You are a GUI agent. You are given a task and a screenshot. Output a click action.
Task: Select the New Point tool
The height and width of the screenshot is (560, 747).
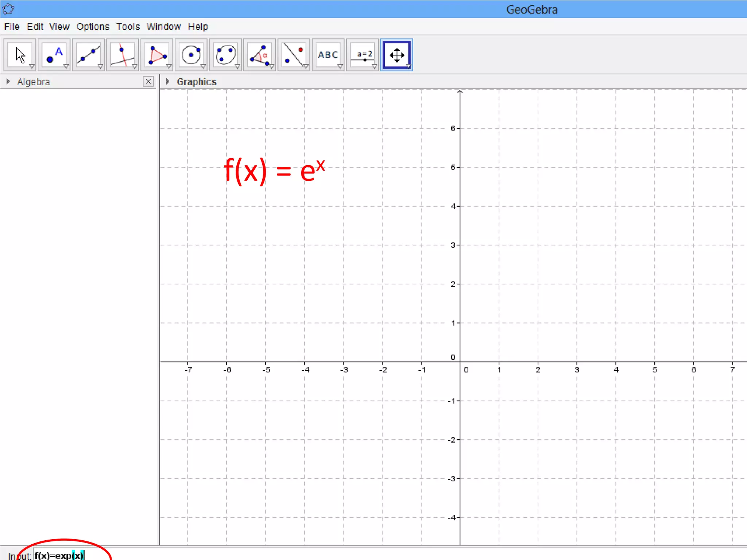54,55
